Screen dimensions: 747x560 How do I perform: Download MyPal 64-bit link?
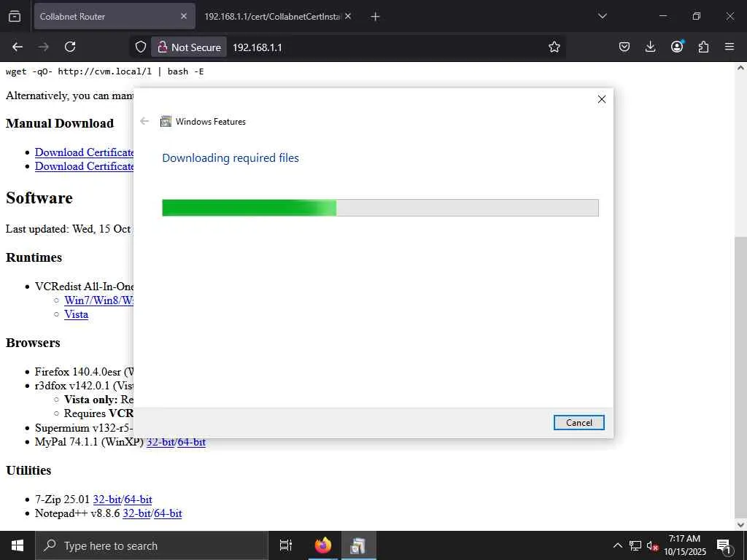tap(191, 442)
